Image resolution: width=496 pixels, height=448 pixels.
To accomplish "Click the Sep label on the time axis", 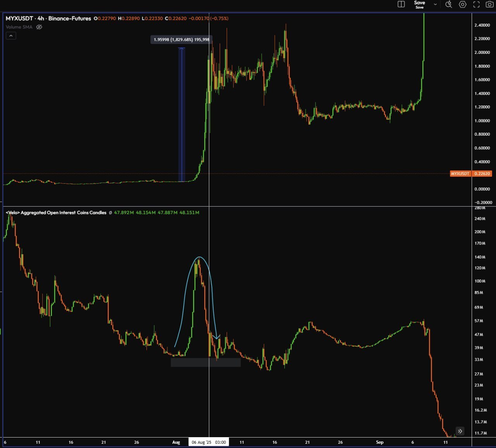I will point(380,442).
